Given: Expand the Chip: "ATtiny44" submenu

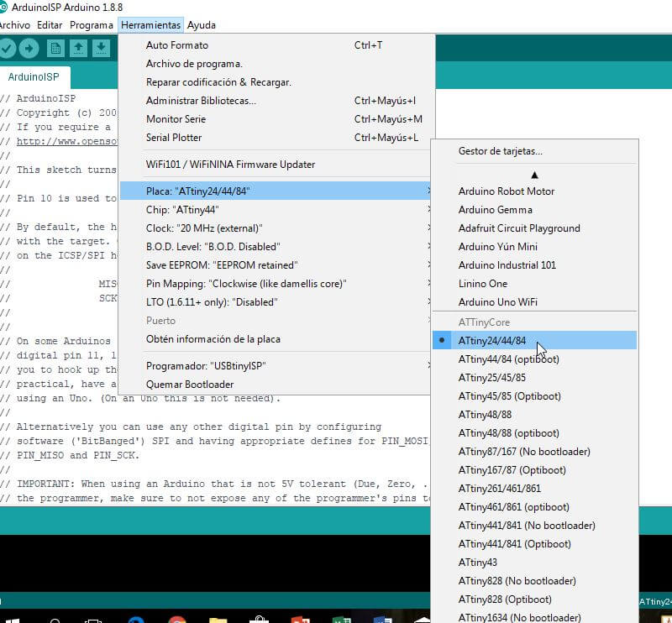Looking at the screenshot, I should [x=275, y=210].
